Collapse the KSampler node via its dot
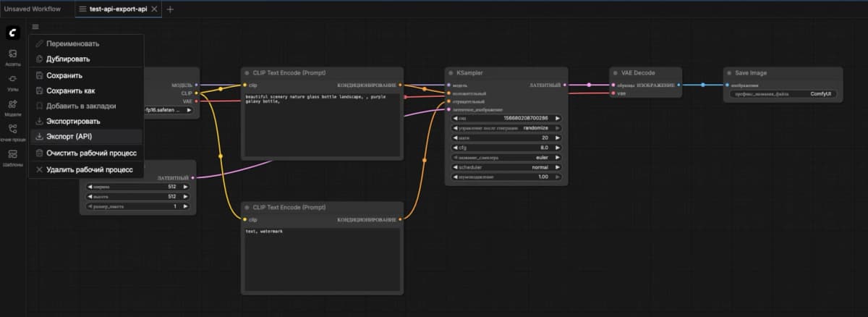Viewport: 868px width, 317px height. coord(451,73)
